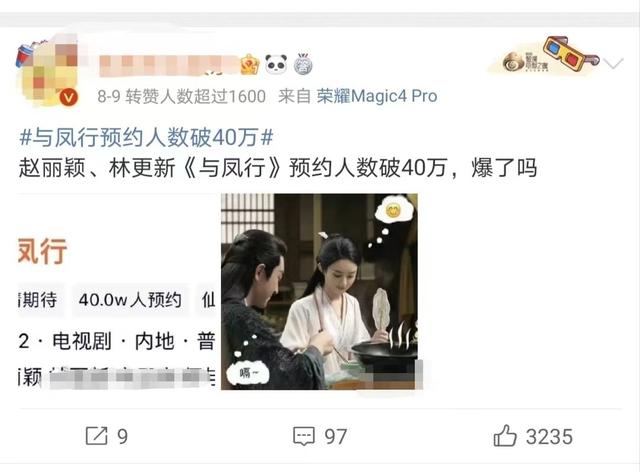640x472 pixels.
Task: Click the 荣耀Magic4 Pro device link
Action: point(377,96)
